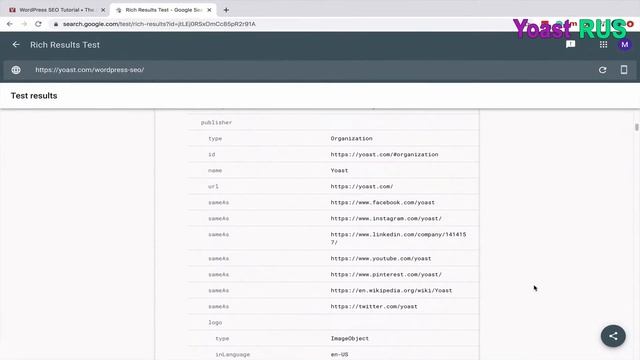Viewport: 640px width, 360px height.
Task: Go back with the browser back arrow
Action: coord(9,24)
